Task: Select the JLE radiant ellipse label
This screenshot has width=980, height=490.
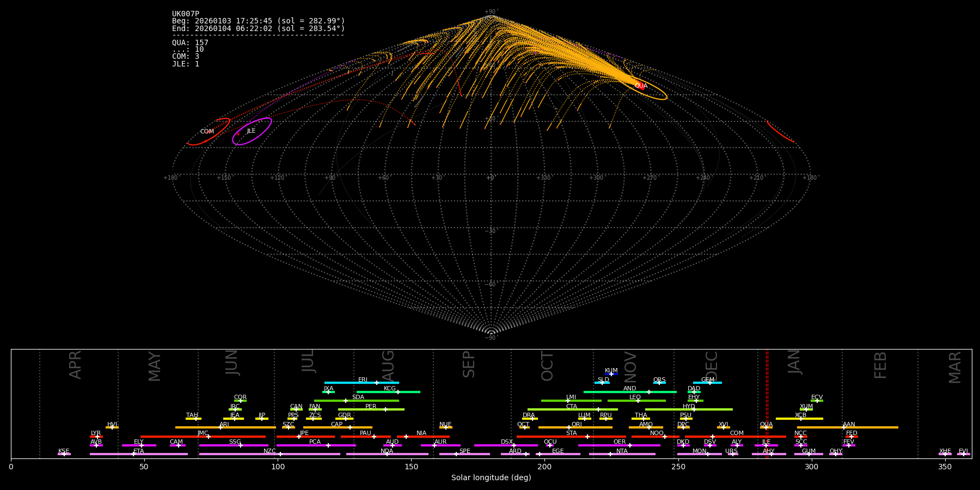Action: point(251,131)
